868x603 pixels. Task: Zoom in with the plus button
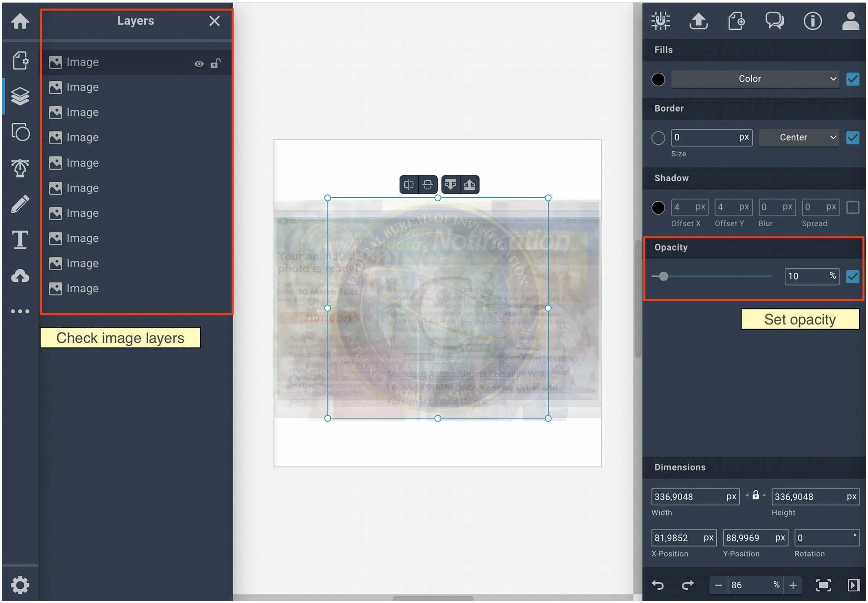point(793,585)
